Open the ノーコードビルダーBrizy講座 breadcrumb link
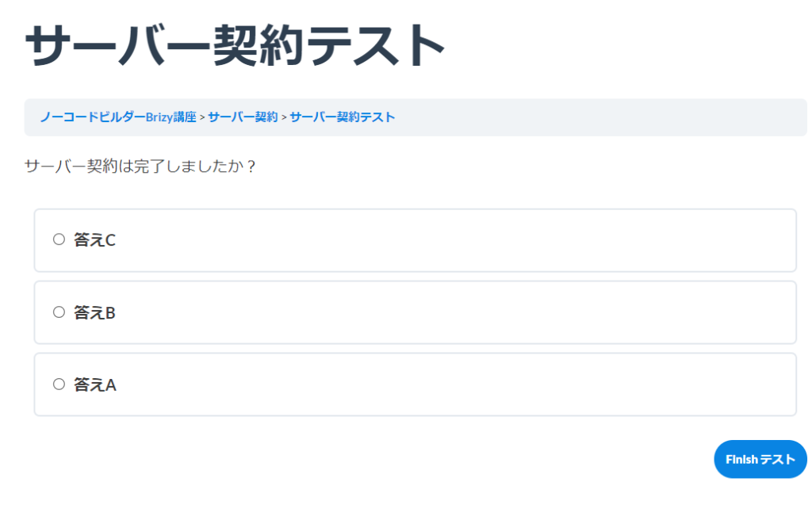Image resolution: width=812 pixels, height=505 pixels. click(118, 117)
